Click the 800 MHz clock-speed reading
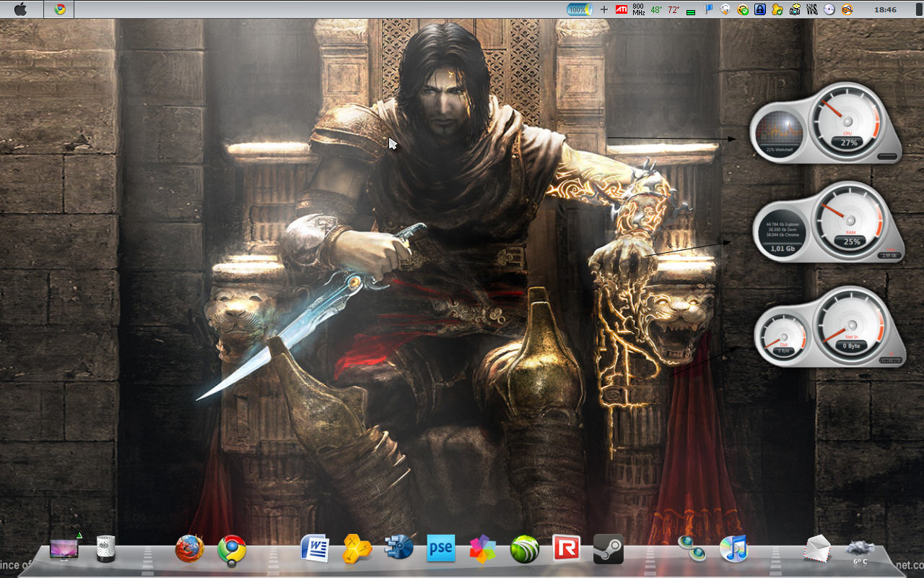This screenshot has height=578, width=924. pos(638,9)
